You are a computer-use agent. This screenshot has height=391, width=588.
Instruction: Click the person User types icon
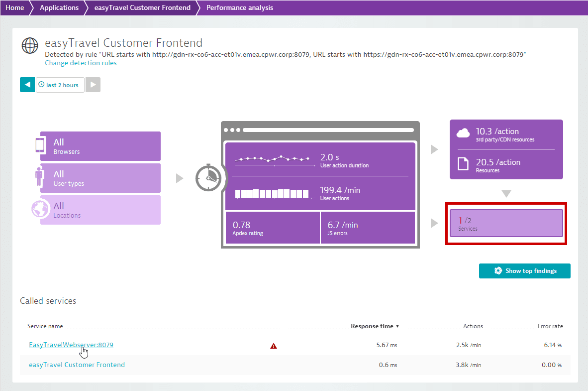click(39, 176)
